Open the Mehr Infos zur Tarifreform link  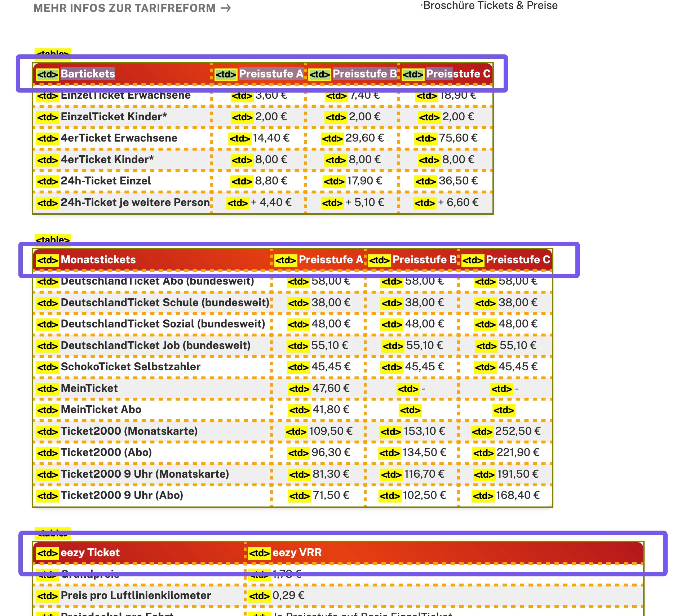[124, 8]
